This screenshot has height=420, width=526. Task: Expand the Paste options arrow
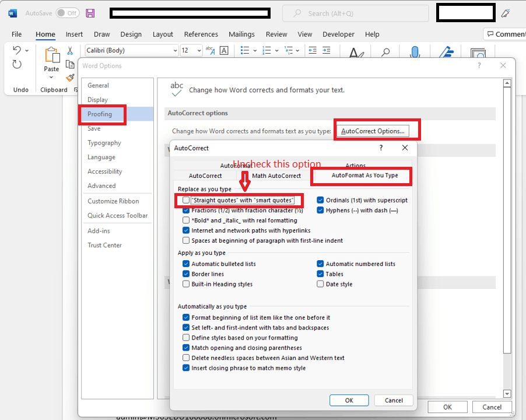coord(51,78)
